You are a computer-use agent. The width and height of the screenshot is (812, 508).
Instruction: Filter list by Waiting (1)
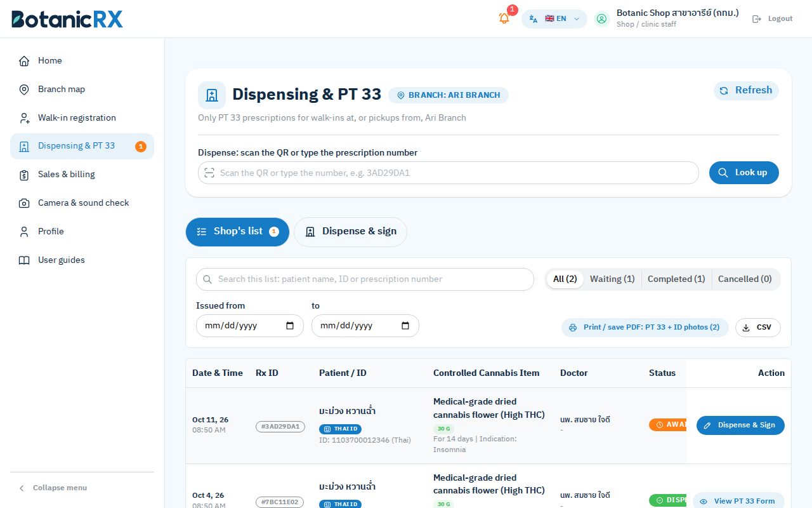(x=612, y=279)
